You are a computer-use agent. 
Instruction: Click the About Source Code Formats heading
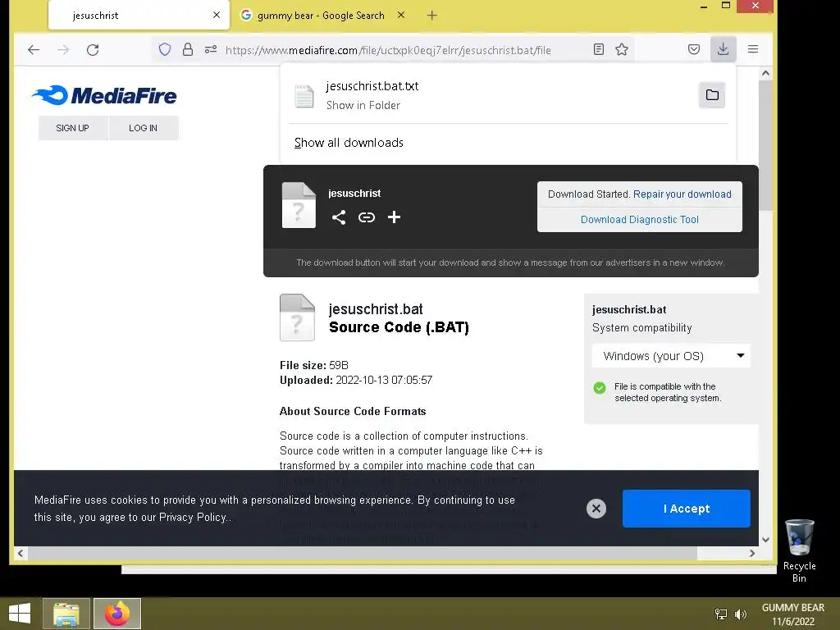click(x=353, y=411)
